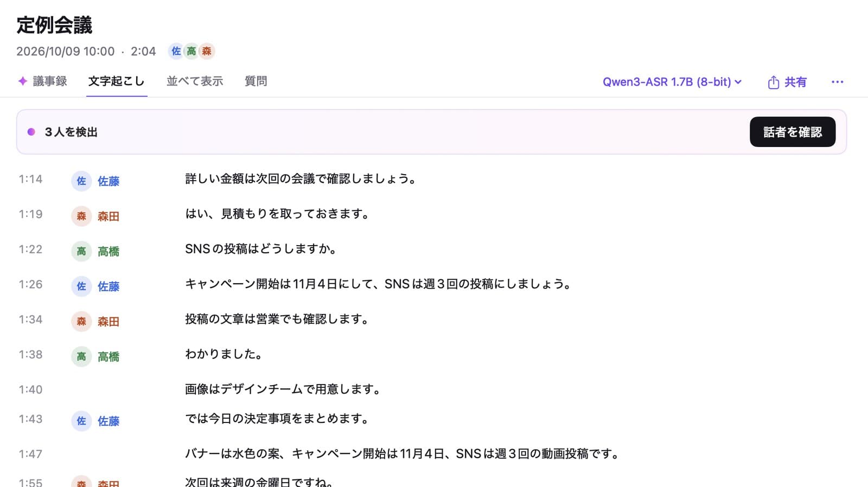Screen dimensions: 868x487
Task: Click the line では今日の決定事項をまとめます。
Action: (278, 419)
